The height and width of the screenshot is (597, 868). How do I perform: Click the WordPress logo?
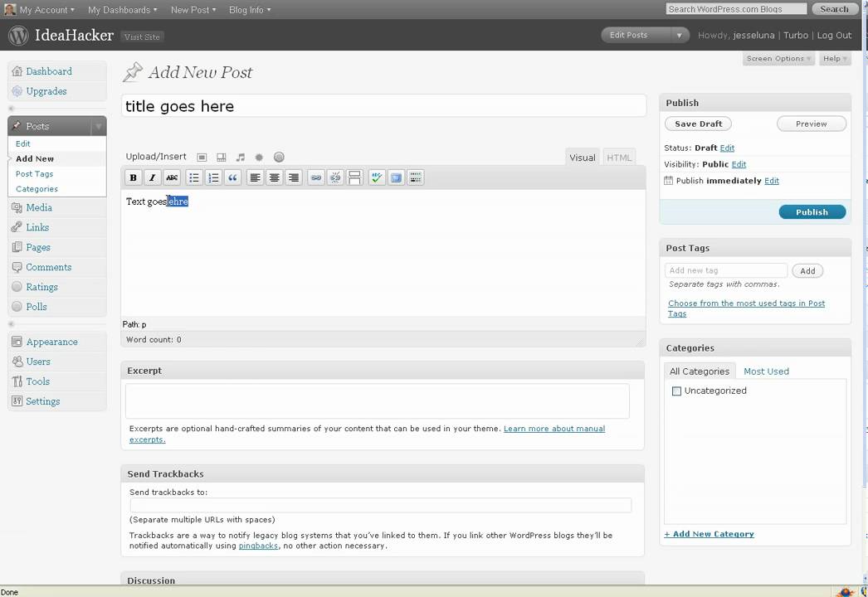coord(18,36)
